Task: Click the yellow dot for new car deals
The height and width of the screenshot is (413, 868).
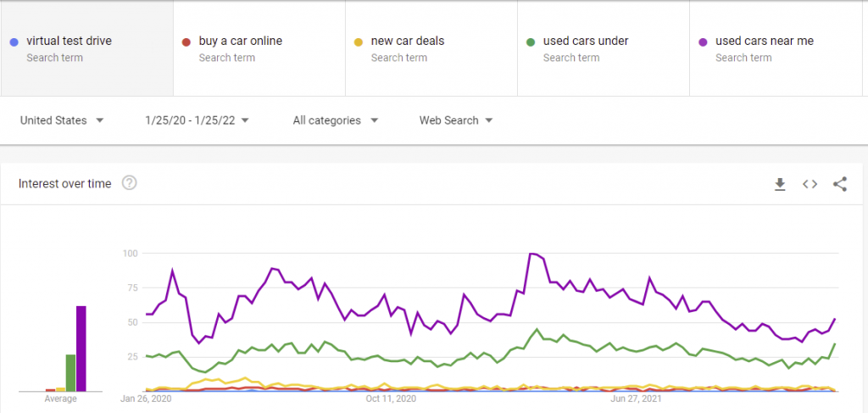Action: 359,42
